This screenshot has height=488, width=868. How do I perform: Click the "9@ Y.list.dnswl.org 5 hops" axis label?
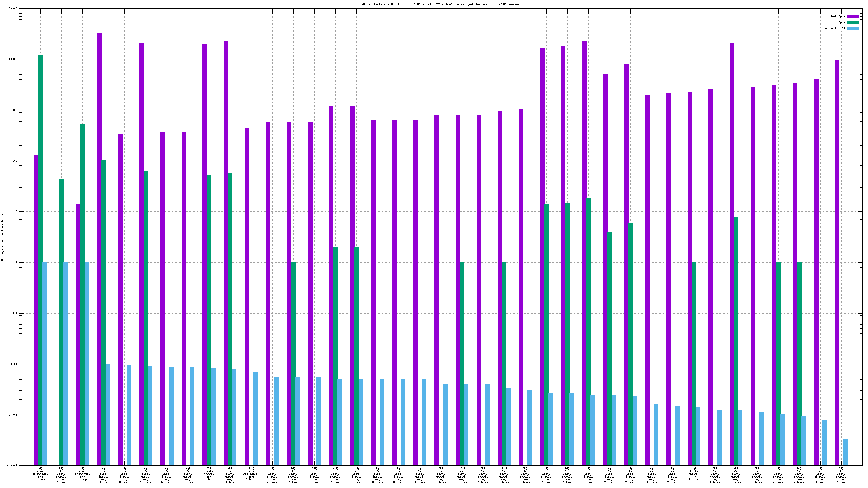(x=167, y=475)
